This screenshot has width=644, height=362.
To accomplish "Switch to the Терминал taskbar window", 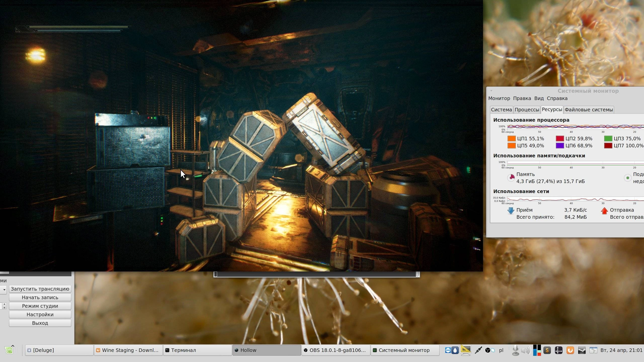I will (197, 350).
